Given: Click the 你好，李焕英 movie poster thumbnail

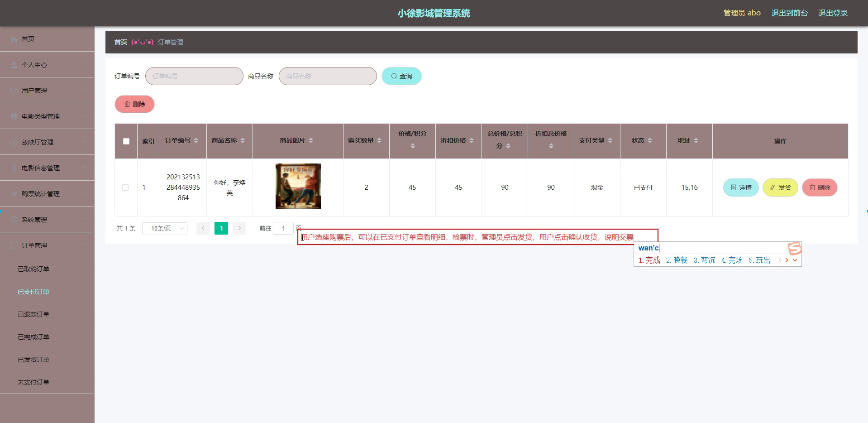Looking at the screenshot, I should click(x=298, y=186).
